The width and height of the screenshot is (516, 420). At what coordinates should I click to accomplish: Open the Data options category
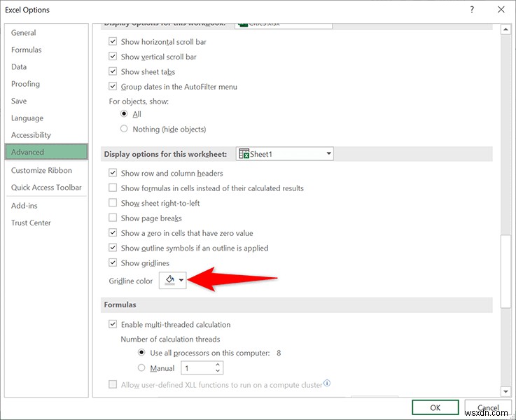click(x=46, y=66)
